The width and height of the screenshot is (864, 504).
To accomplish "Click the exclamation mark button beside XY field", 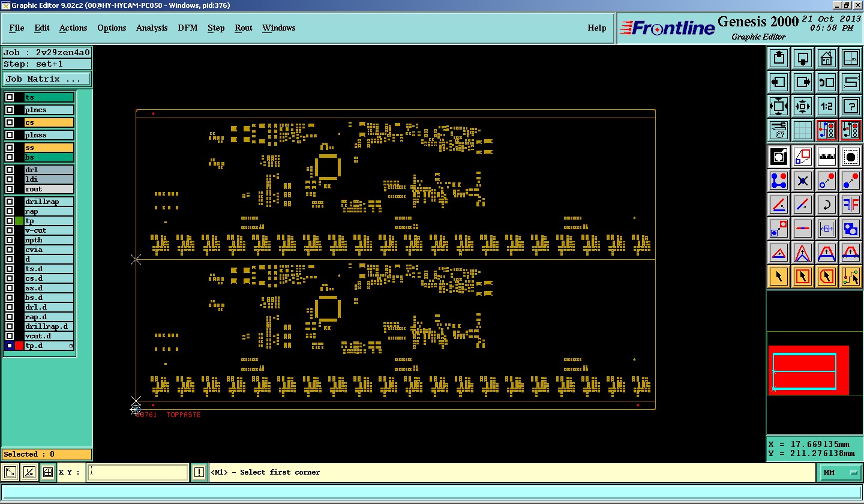I will (199, 473).
